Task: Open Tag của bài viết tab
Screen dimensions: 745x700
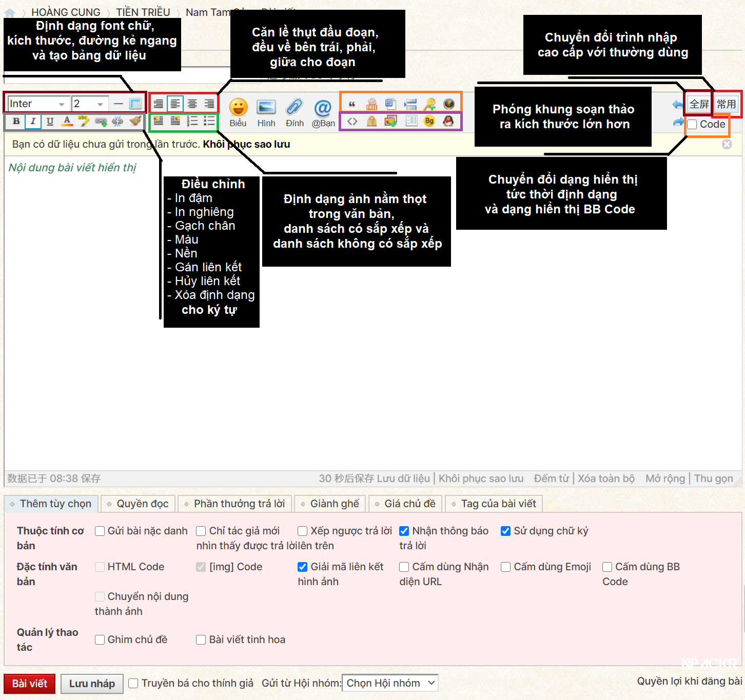Action: pos(494,504)
